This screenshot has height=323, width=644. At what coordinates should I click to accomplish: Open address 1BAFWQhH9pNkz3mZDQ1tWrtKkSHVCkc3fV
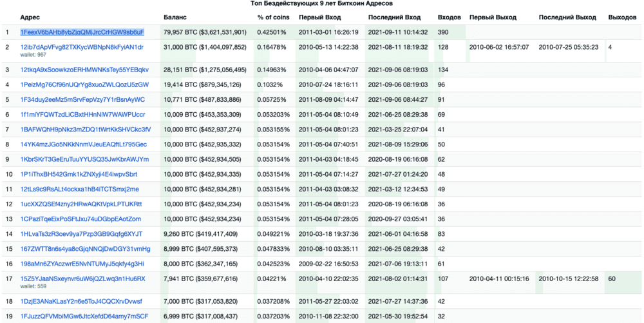coord(86,130)
